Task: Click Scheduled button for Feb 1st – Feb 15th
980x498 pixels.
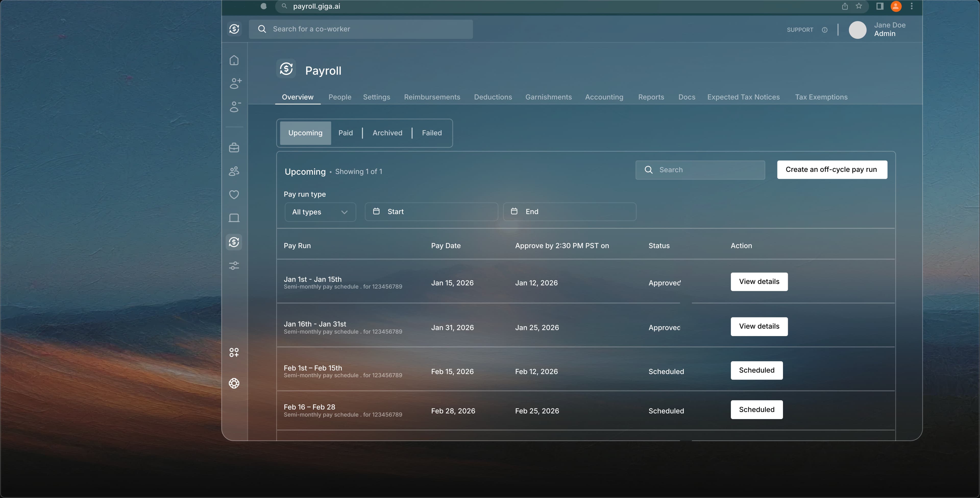Action: [x=757, y=371]
